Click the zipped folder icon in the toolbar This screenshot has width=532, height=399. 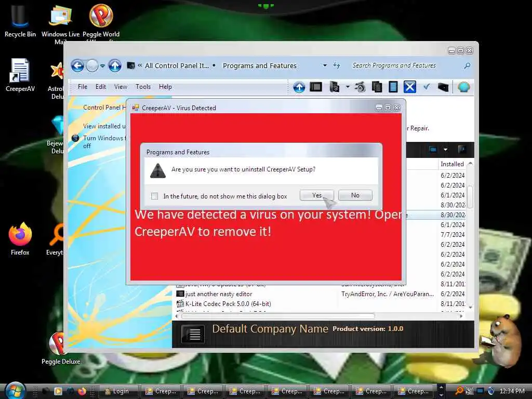pos(334,87)
